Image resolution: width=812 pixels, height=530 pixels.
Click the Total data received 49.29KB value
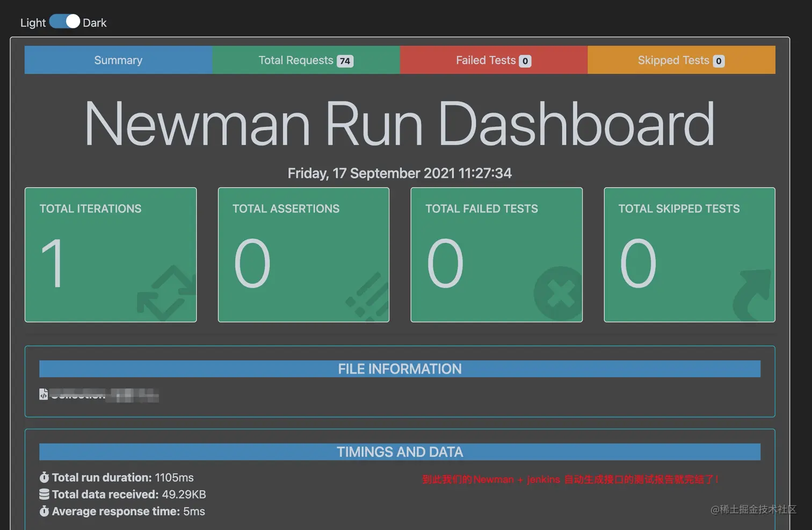pos(184,495)
